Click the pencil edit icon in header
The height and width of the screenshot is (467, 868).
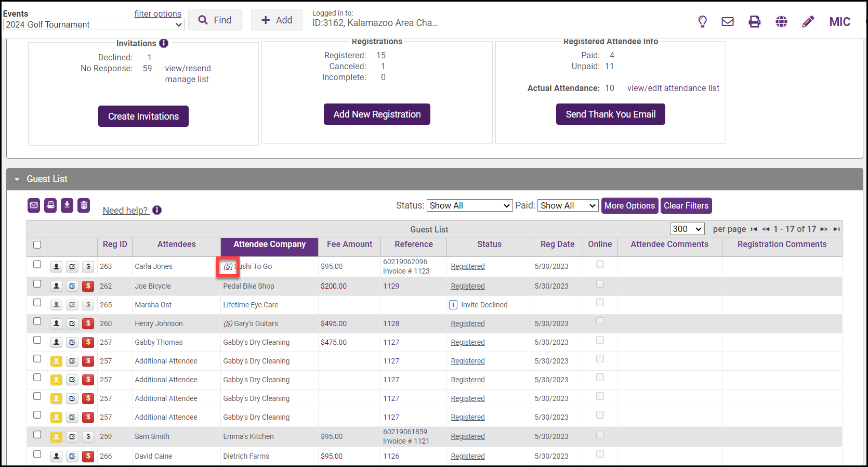point(808,21)
